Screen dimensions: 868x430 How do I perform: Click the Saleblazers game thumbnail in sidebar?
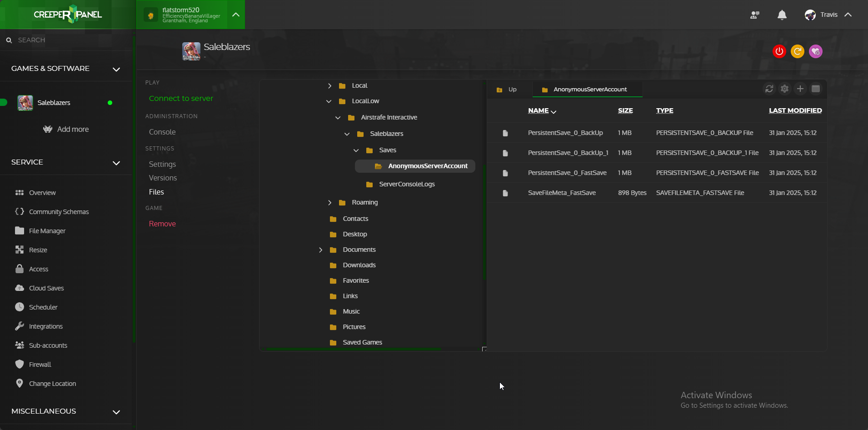(x=25, y=103)
